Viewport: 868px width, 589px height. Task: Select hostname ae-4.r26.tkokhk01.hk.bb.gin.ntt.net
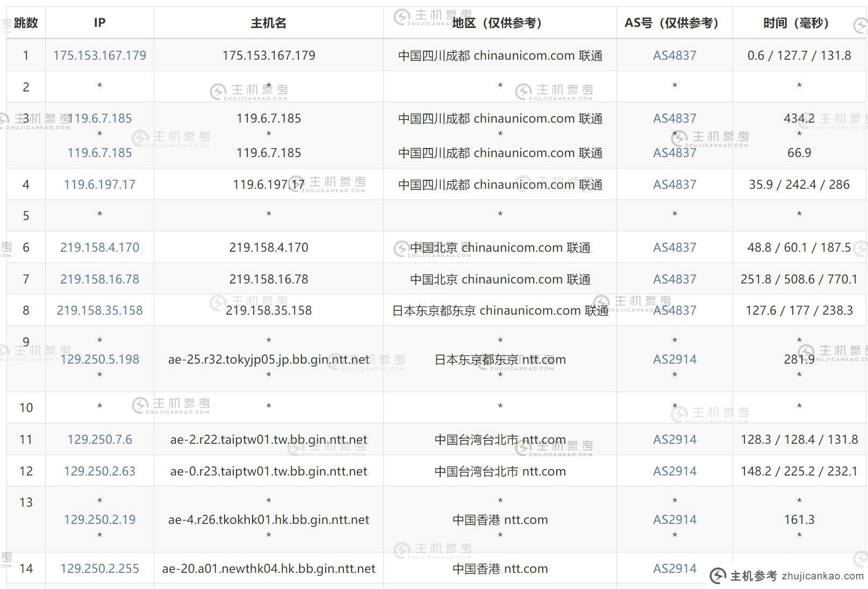(x=269, y=520)
